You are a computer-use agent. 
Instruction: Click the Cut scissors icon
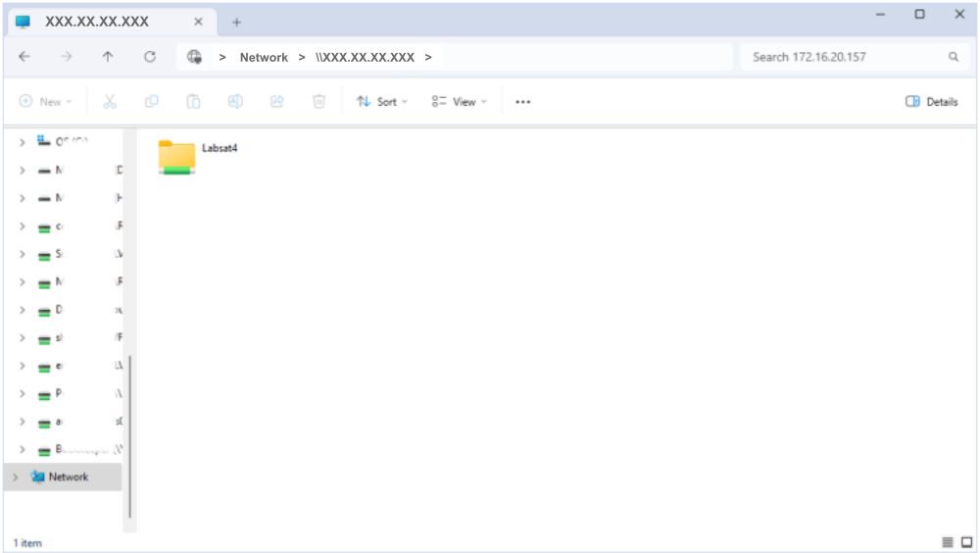(110, 101)
